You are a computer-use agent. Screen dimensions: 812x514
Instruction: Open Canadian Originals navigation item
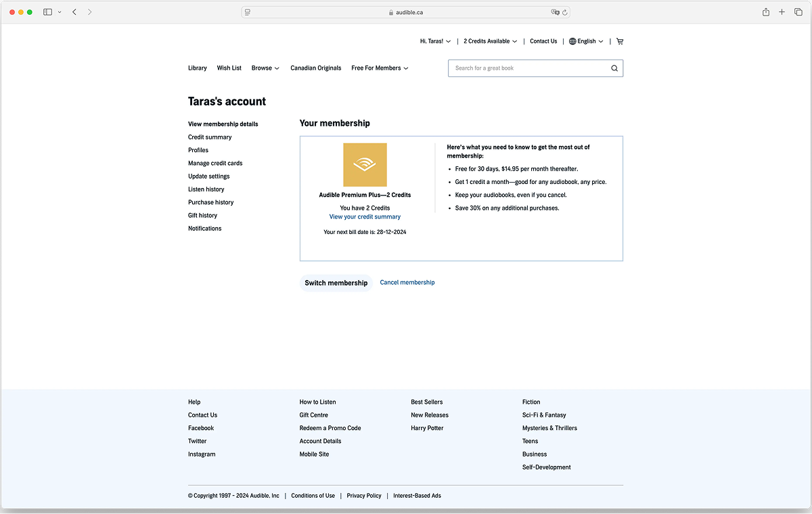pyautogui.click(x=316, y=68)
